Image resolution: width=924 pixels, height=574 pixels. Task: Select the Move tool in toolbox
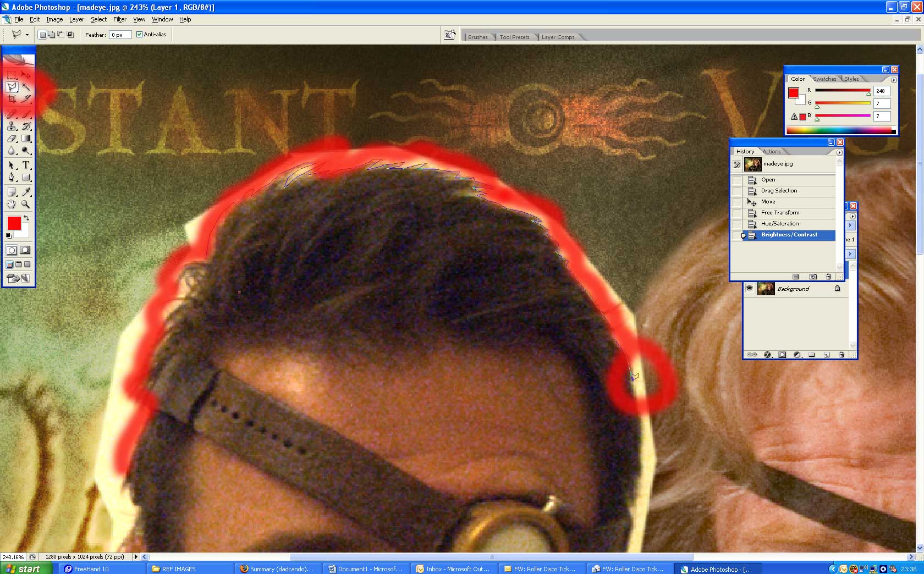click(x=26, y=74)
